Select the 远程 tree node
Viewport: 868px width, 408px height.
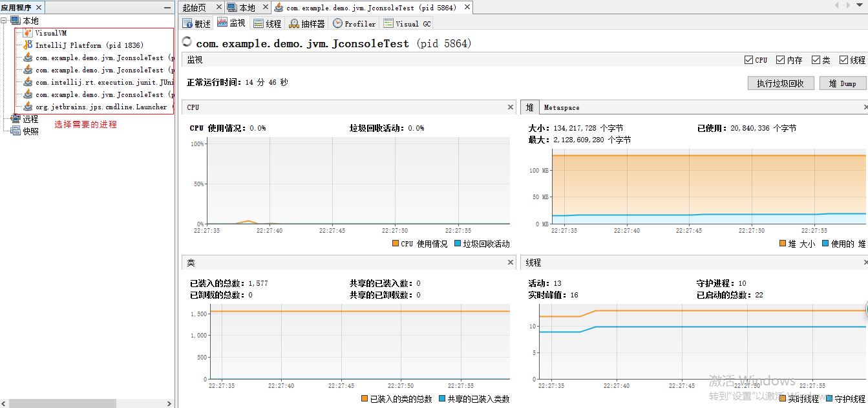click(30, 119)
